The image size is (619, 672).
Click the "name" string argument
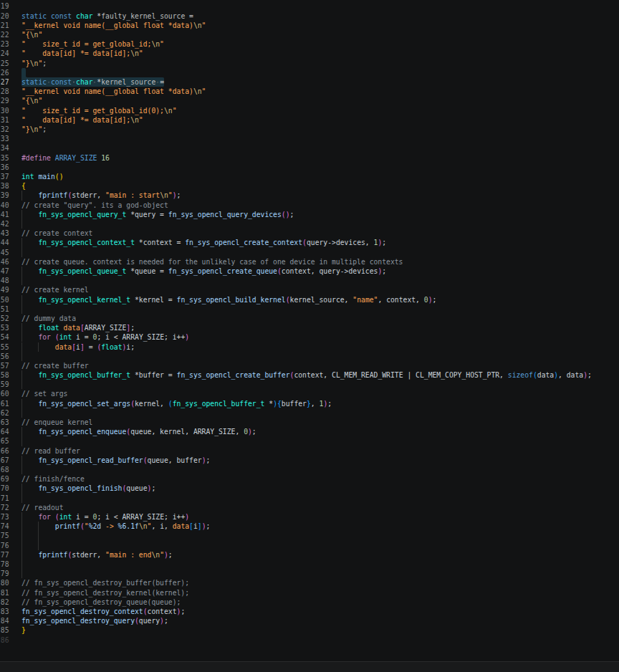coord(365,300)
